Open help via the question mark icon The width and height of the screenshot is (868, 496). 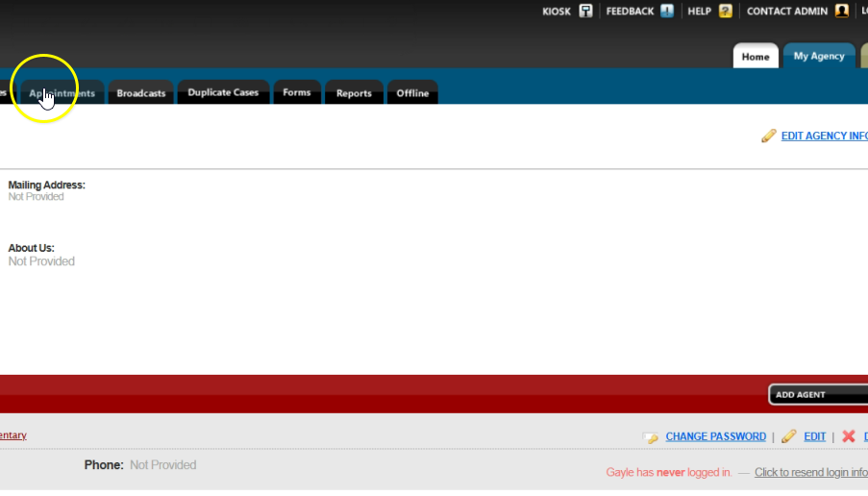725,11
